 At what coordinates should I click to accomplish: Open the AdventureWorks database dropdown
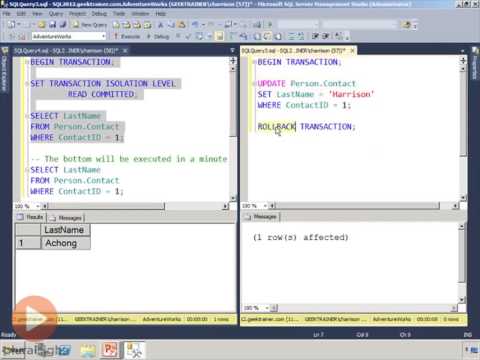[103, 36]
